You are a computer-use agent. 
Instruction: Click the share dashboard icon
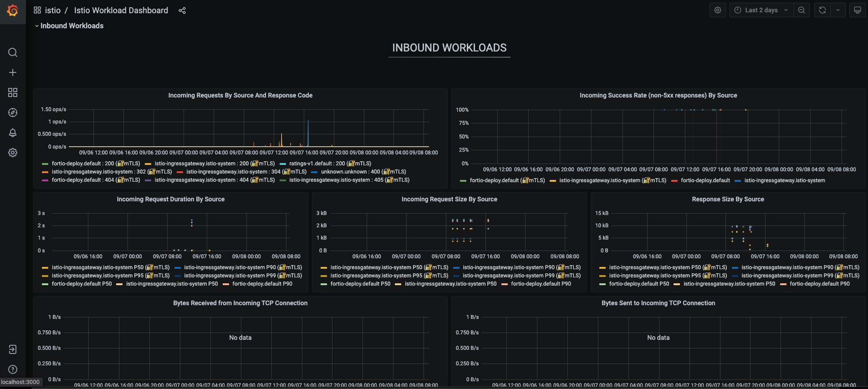pos(182,10)
